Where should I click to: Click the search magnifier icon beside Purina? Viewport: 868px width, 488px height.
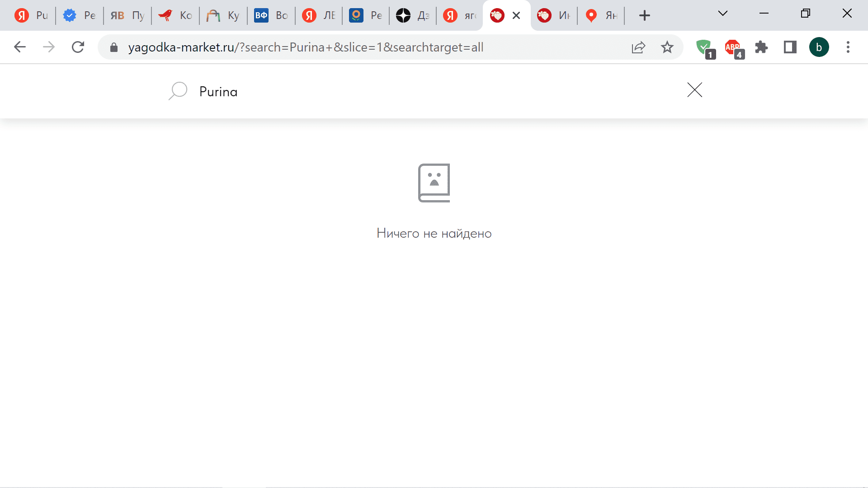[x=178, y=91]
